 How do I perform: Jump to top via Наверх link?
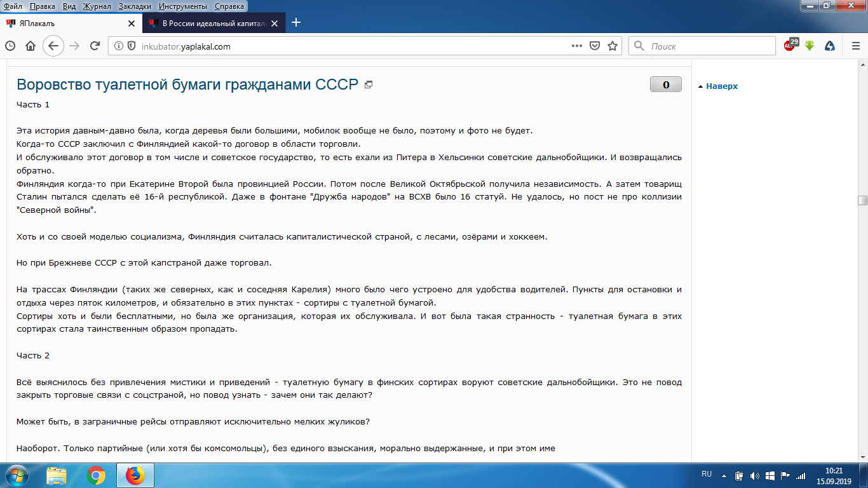(x=722, y=86)
